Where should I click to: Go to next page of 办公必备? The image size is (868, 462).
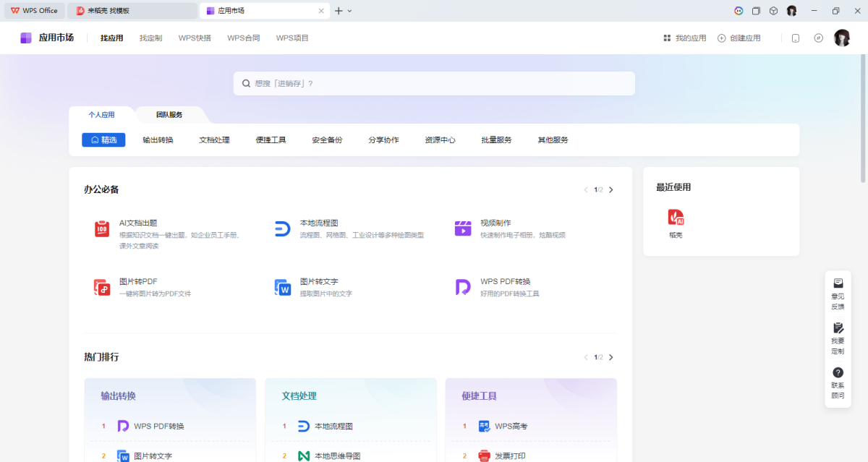pyautogui.click(x=611, y=190)
